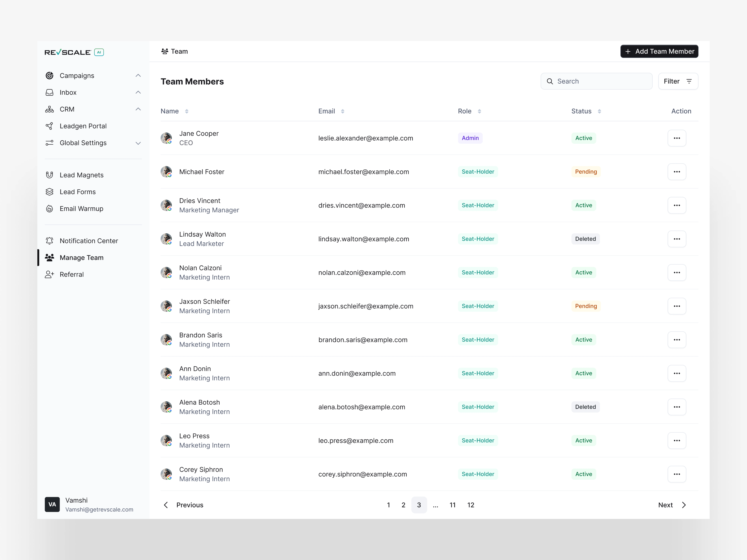Viewport: 747px width, 560px height.
Task: Click into the Search input field
Action: [x=596, y=81]
